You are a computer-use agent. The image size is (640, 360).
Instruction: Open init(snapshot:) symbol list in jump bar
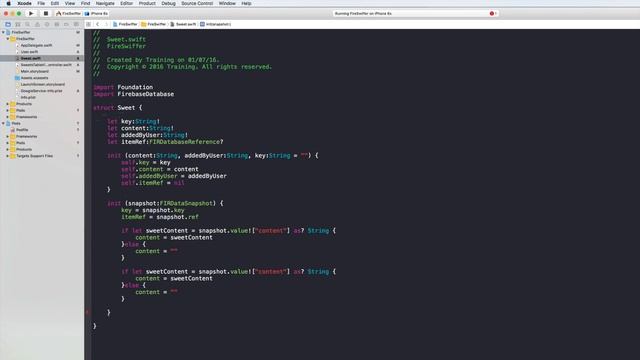click(216, 24)
